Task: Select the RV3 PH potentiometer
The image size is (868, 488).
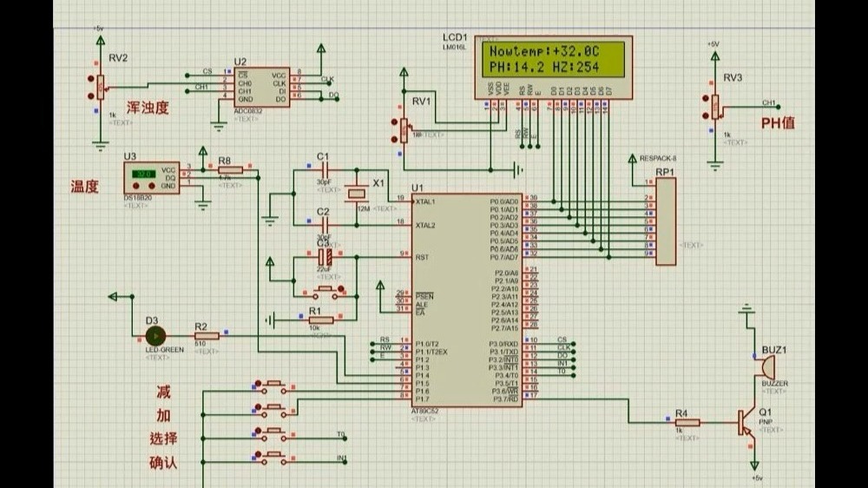Action: (x=714, y=107)
